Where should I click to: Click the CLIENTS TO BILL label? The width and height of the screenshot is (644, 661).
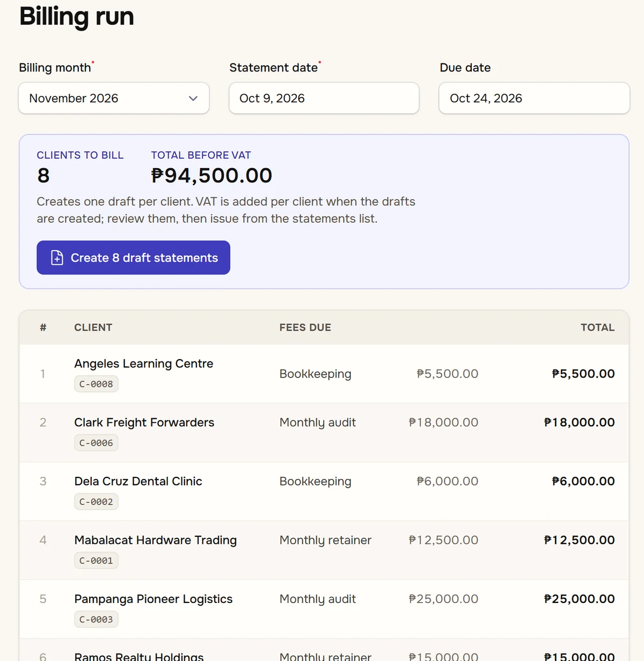[80, 155]
